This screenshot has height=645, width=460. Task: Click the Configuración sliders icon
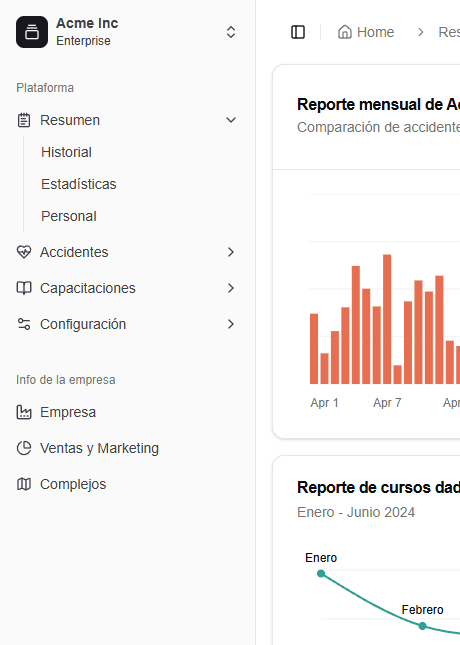(24, 324)
